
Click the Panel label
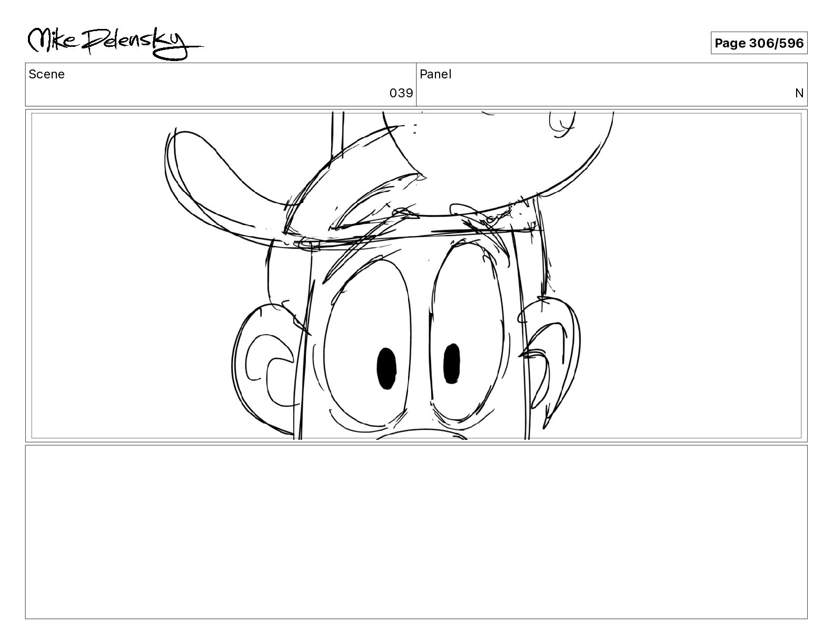435,74
